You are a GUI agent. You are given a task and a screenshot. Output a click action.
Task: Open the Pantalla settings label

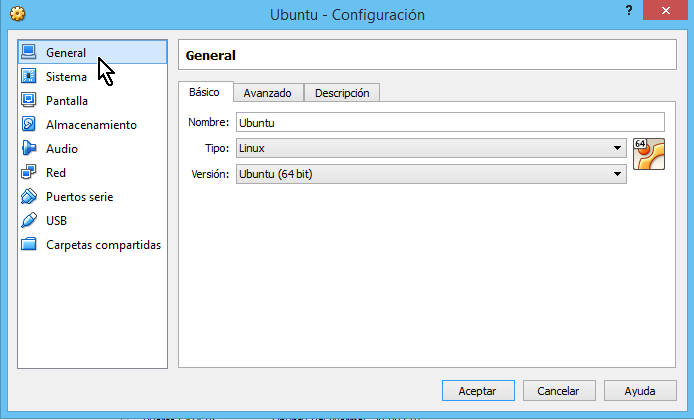(x=67, y=100)
